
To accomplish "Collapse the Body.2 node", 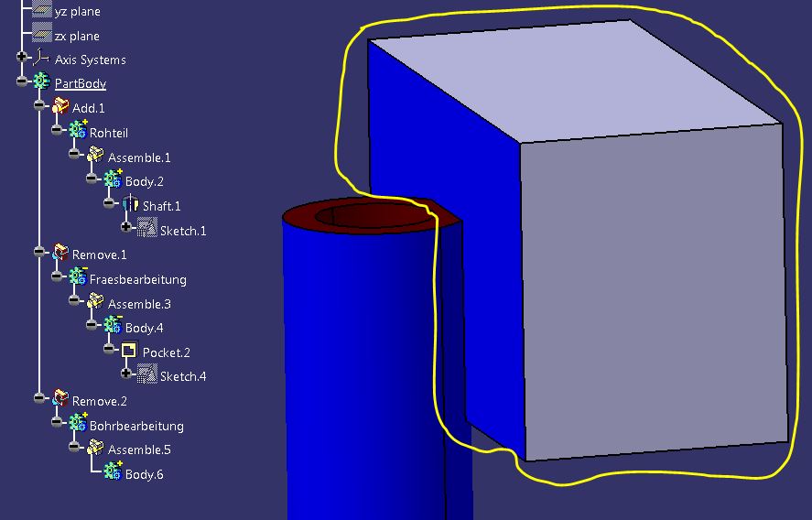I will tap(92, 179).
